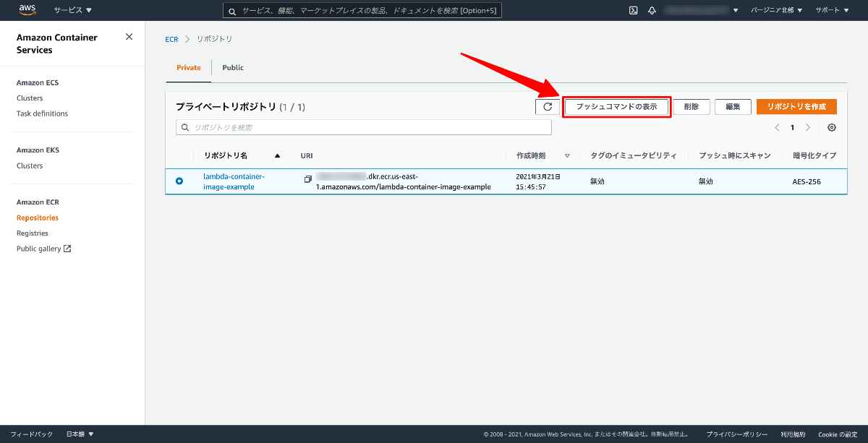Click the 2021年3月21日 creation time cell
Screen dimensions: 868x443
(538, 181)
